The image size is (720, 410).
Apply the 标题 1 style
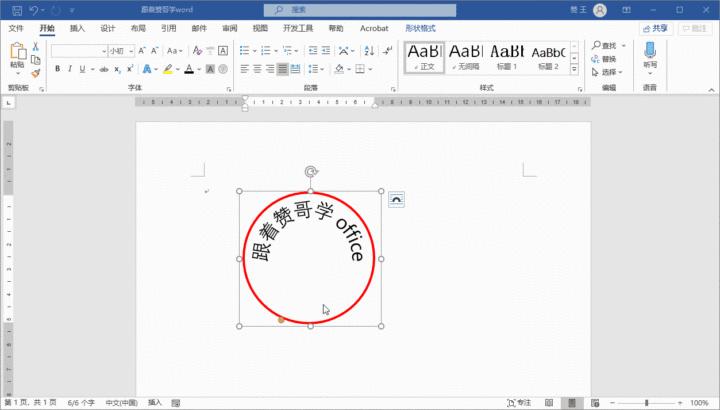click(x=507, y=57)
